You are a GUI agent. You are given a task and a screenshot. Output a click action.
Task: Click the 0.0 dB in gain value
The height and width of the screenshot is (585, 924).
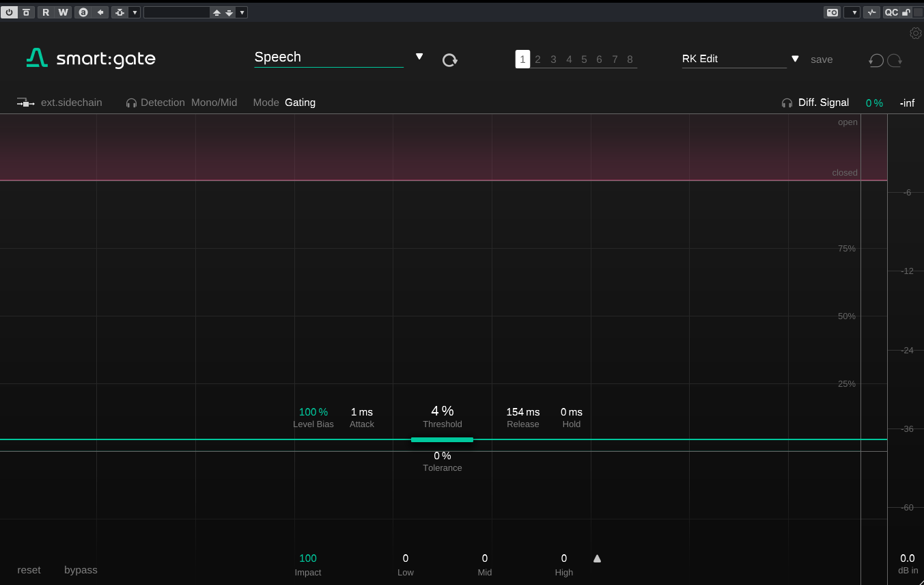(x=908, y=558)
